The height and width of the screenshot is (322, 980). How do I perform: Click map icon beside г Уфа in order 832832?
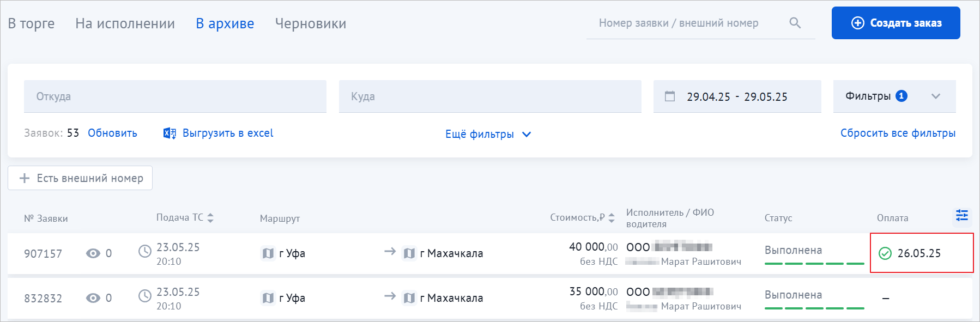pyautogui.click(x=268, y=298)
